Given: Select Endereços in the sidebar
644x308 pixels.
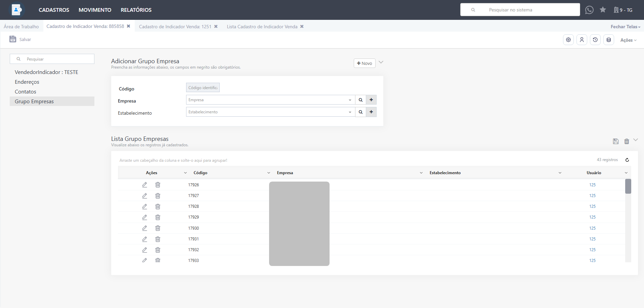Looking at the screenshot, I should pyautogui.click(x=27, y=82).
